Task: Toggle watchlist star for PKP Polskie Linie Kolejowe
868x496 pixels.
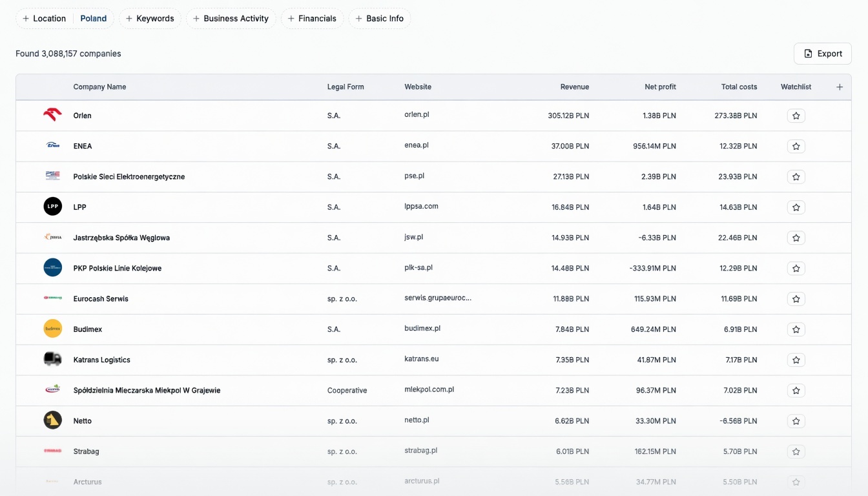Action: (796, 268)
